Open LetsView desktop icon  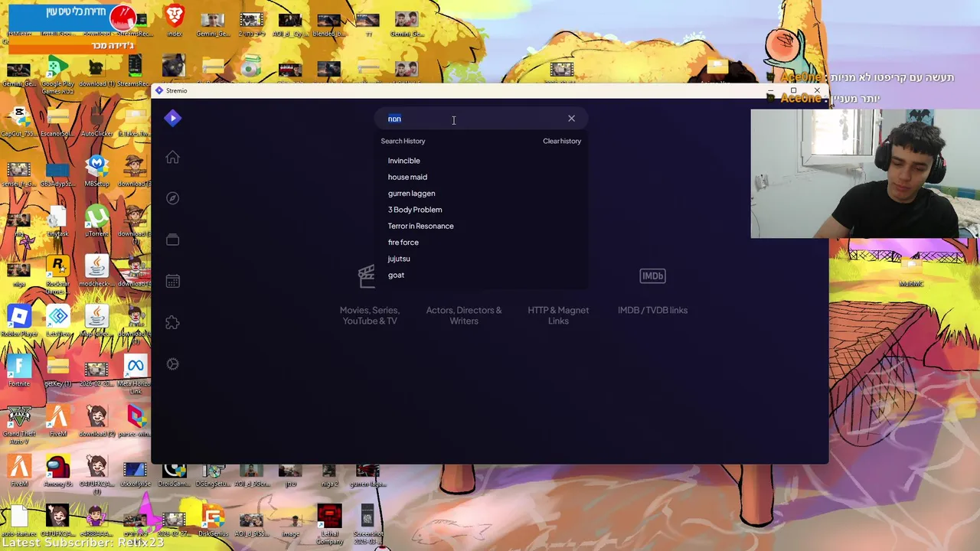click(x=57, y=321)
